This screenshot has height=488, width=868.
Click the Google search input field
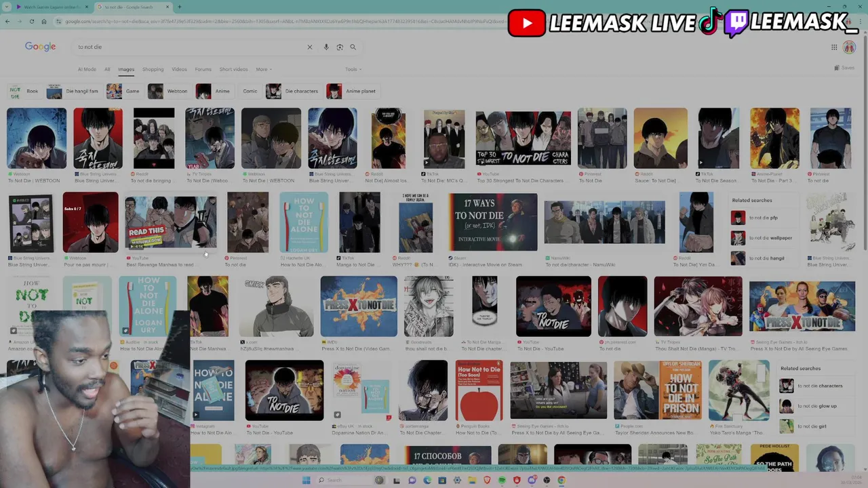click(190, 47)
